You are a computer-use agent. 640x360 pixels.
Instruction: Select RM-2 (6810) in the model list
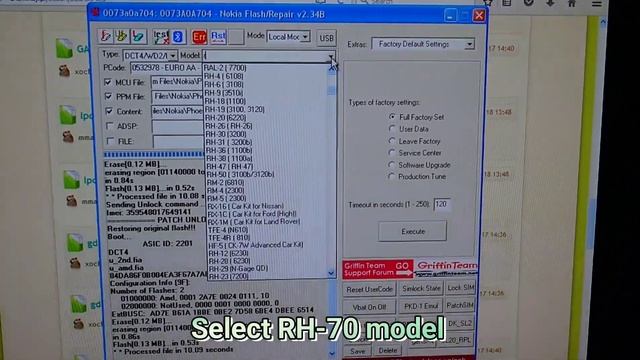tap(226, 182)
